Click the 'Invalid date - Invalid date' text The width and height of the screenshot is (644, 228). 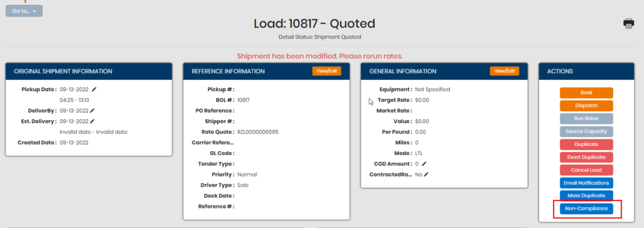tap(93, 132)
